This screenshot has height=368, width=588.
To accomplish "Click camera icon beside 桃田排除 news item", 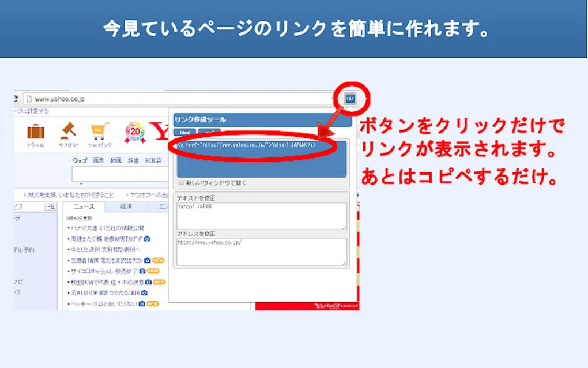I will click(x=149, y=281).
